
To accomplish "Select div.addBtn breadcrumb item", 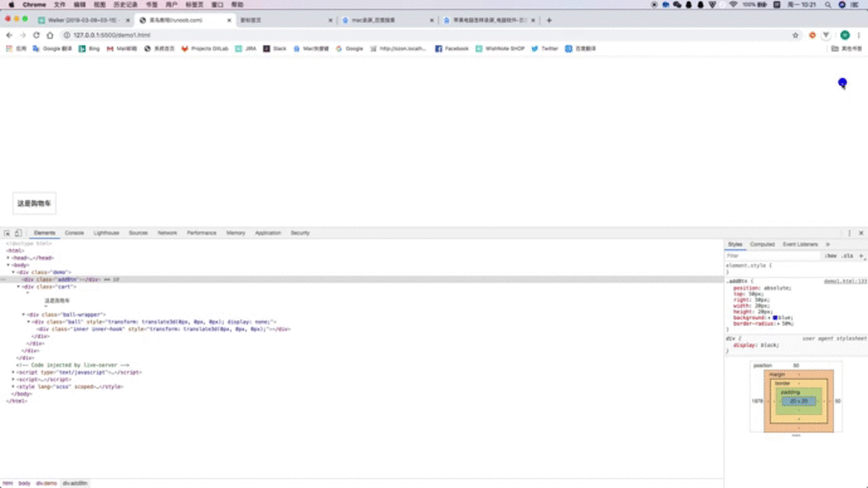I will (75, 483).
